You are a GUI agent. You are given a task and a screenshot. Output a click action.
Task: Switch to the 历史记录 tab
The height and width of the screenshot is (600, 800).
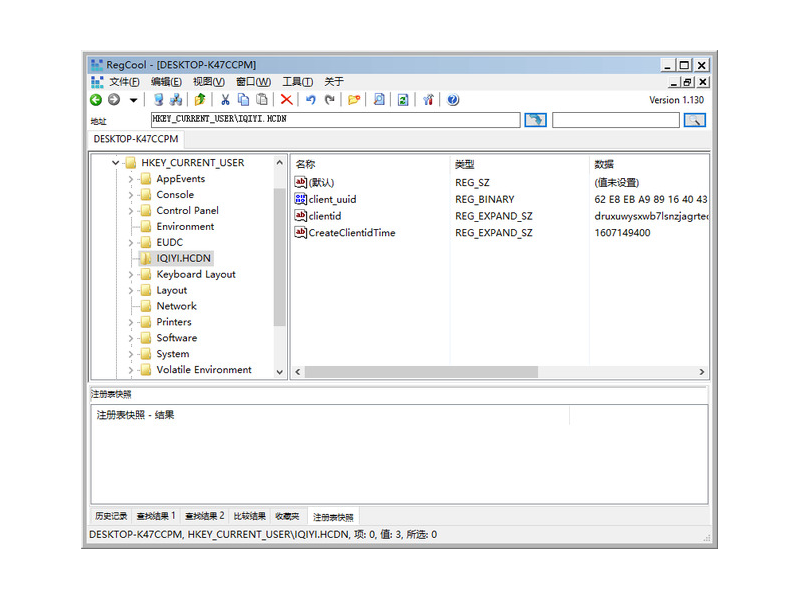[x=111, y=516]
